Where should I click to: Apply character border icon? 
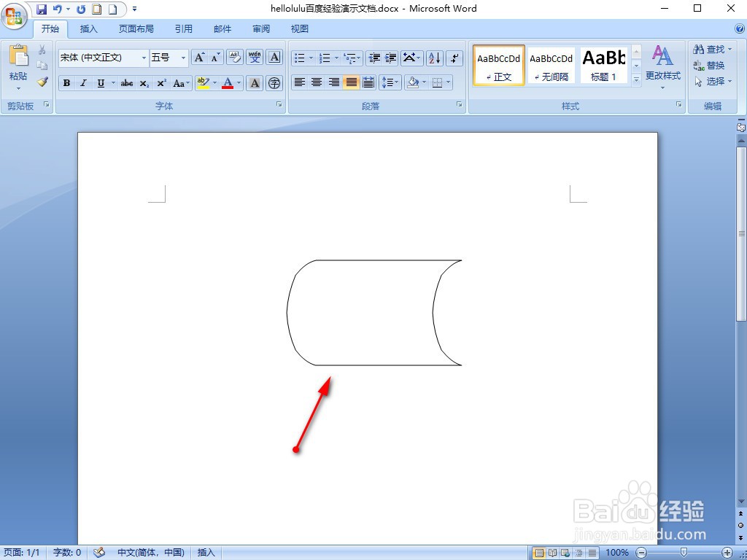point(274,58)
